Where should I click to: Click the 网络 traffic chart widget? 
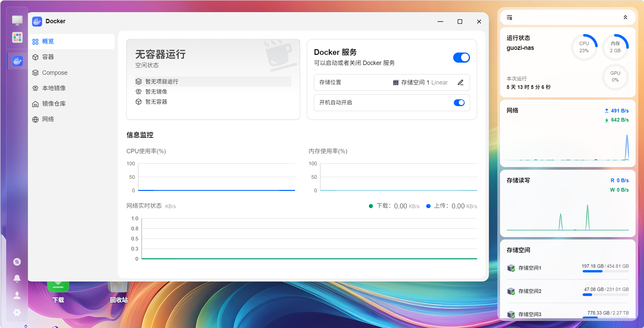[x=568, y=133]
